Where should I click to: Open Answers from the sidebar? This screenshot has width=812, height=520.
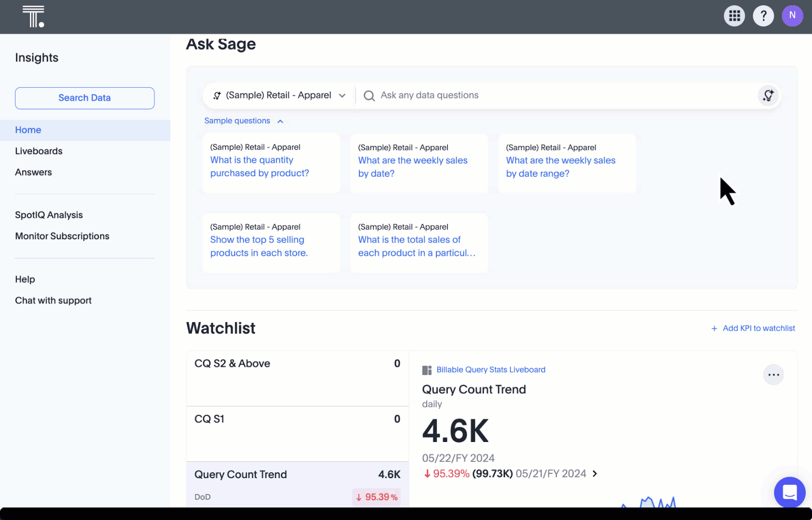(33, 172)
